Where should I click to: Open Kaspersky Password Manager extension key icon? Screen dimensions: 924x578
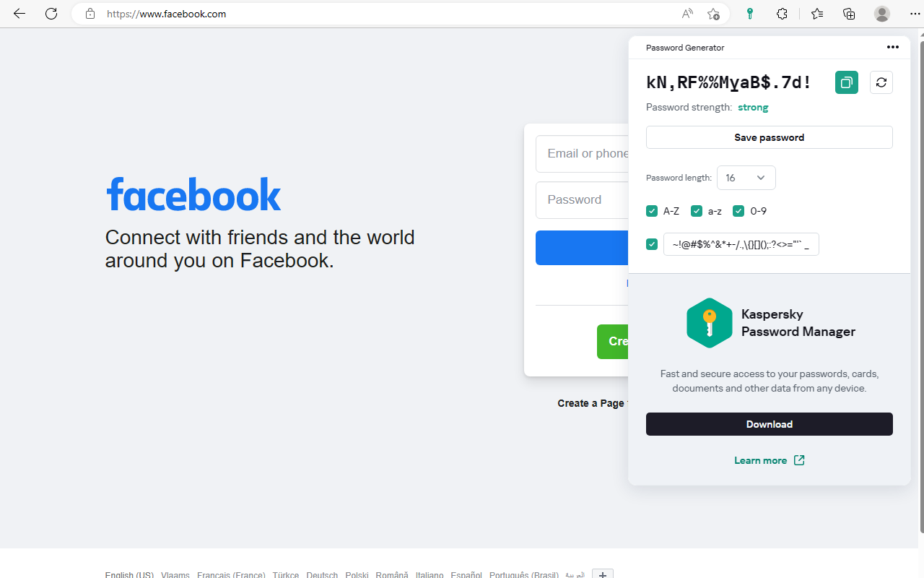click(750, 14)
